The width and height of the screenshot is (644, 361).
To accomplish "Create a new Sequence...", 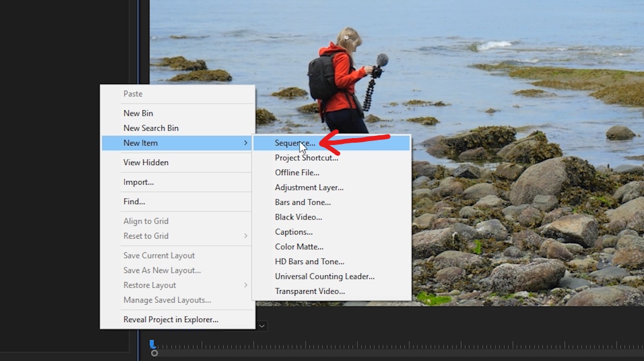I will (331, 143).
